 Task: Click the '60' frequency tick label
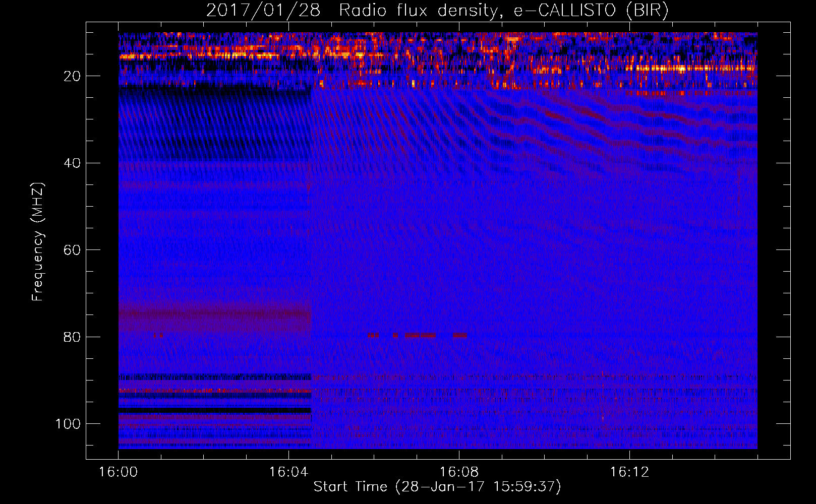pyautogui.click(x=72, y=250)
